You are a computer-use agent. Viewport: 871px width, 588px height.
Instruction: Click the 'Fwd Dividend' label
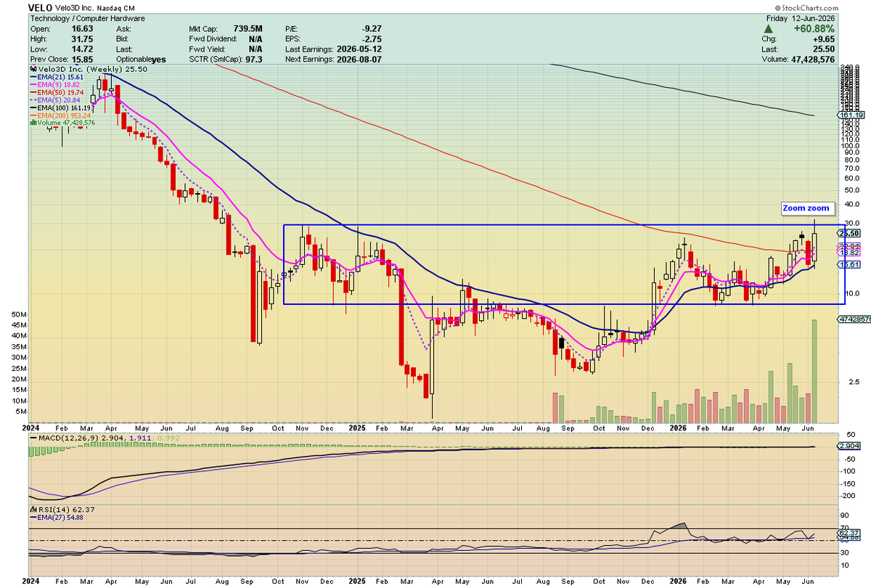click(211, 38)
